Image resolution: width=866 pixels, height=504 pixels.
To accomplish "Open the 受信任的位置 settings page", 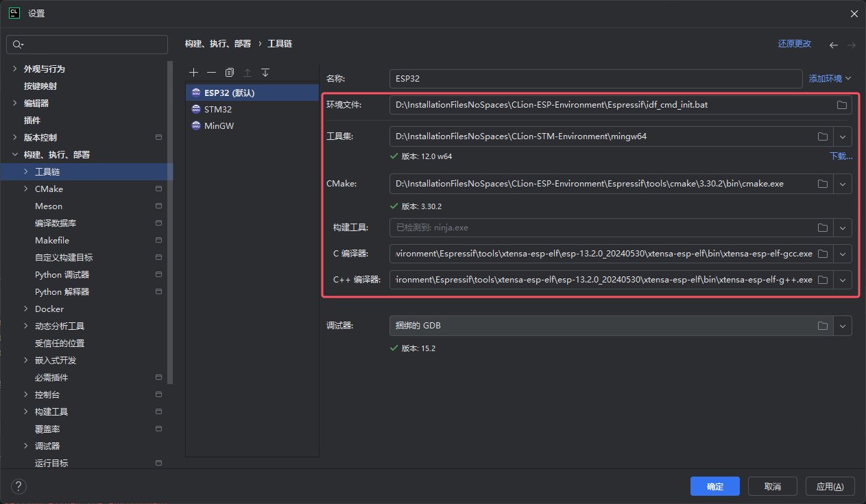I will click(x=60, y=344).
